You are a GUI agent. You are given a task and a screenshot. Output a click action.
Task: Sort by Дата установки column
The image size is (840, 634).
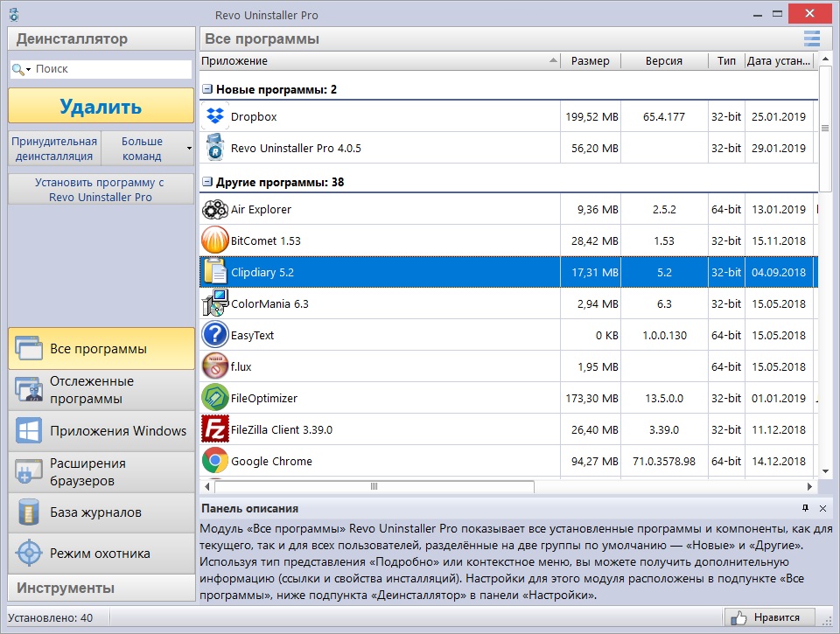(779, 60)
